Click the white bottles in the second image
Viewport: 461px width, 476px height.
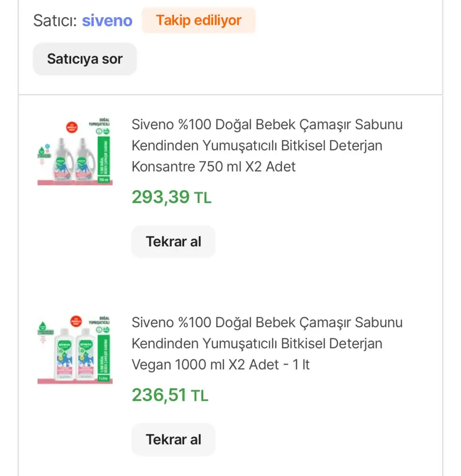click(x=75, y=354)
